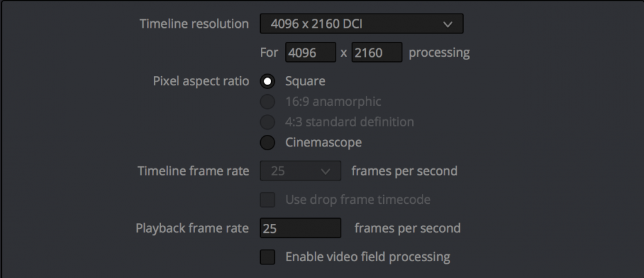This screenshot has height=278, width=644.
Task: Open the Timeline frame rate dropdown
Action: pos(300,171)
